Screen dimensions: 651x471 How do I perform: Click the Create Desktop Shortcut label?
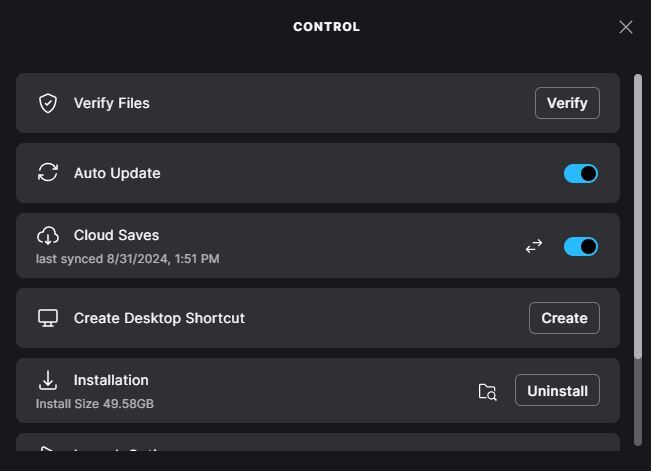[x=159, y=318]
